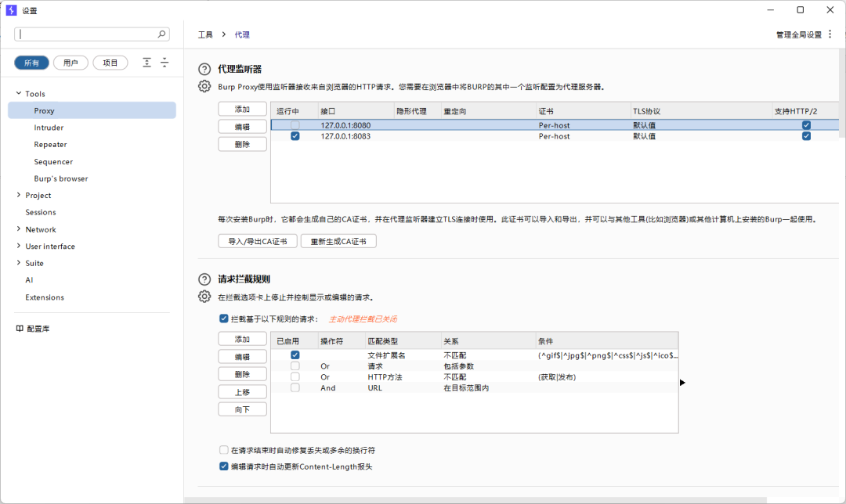846x504 pixels.
Task: Disable HTTP/2 support for the 8080 listener
Action: coord(807,124)
